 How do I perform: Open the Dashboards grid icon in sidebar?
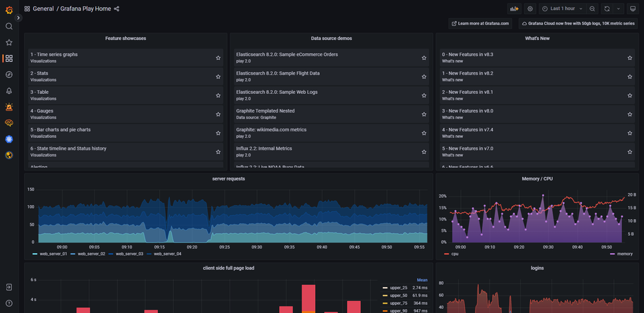coord(9,59)
